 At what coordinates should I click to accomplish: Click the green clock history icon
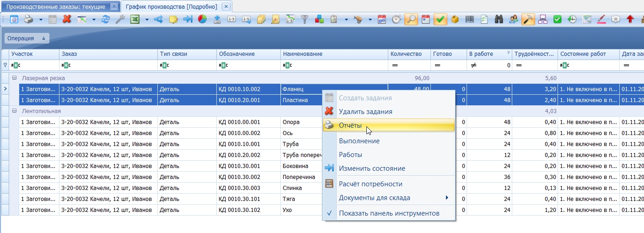click(572, 19)
